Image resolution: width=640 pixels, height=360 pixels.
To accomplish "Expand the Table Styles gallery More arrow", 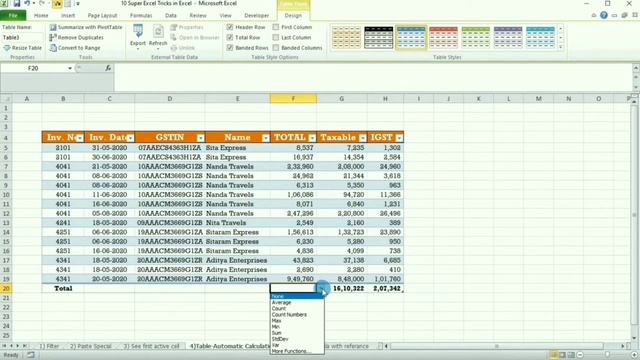I will (560, 47).
